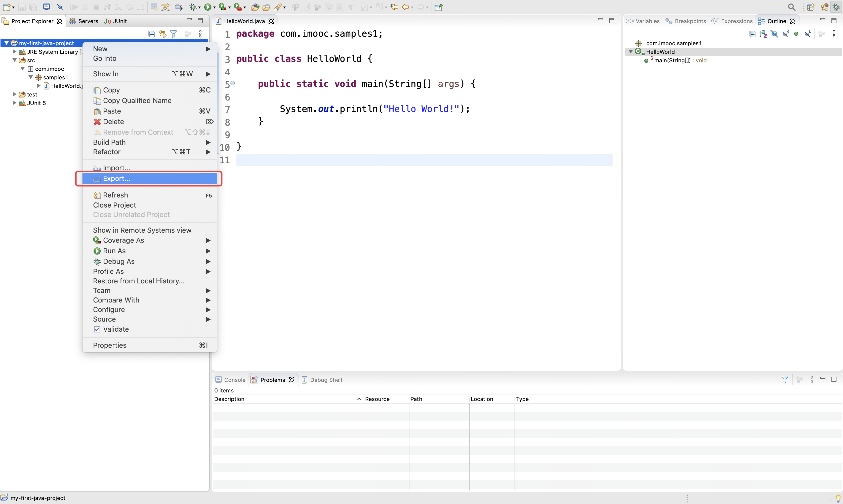Image resolution: width=843 pixels, height=504 pixels.
Task: Switch to Java EE perspective icon
Action: [825, 7]
